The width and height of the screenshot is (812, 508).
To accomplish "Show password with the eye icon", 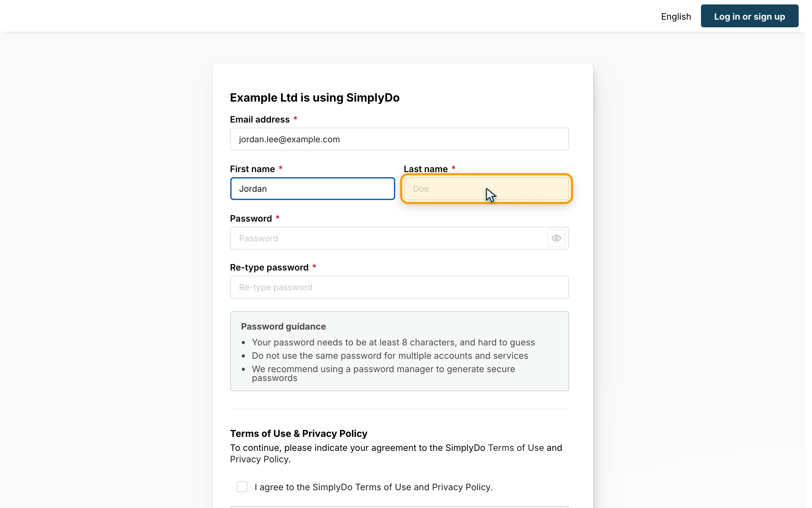I will 556,238.
